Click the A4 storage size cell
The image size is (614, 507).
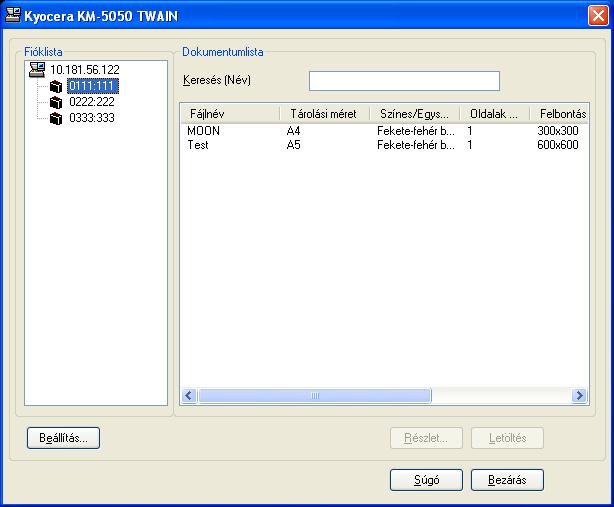293,131
